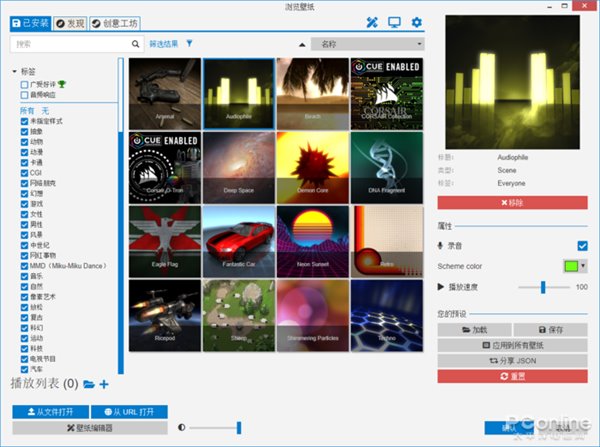Click the filter funnel icon
Viewport: 600px width, 447px height.
[189, 44]
